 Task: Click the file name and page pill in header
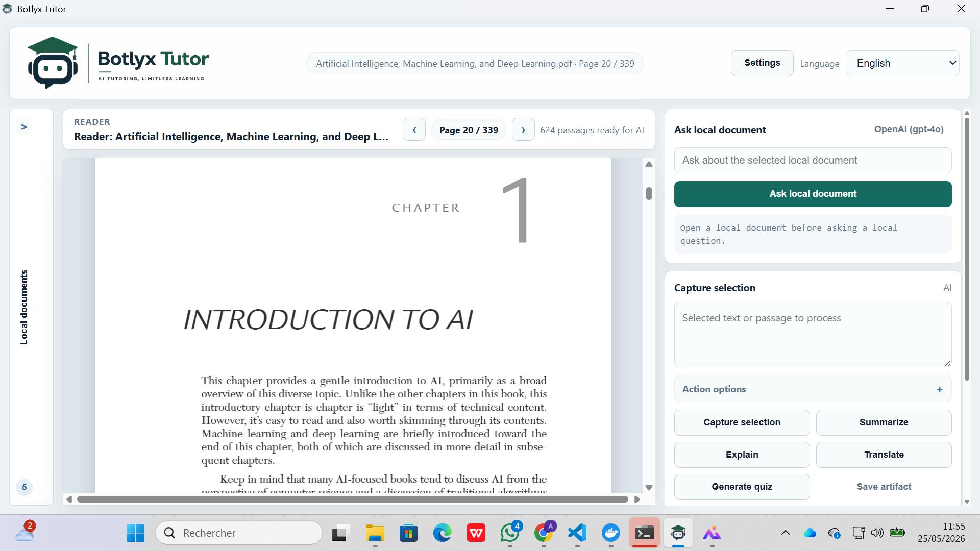(475, 63)
